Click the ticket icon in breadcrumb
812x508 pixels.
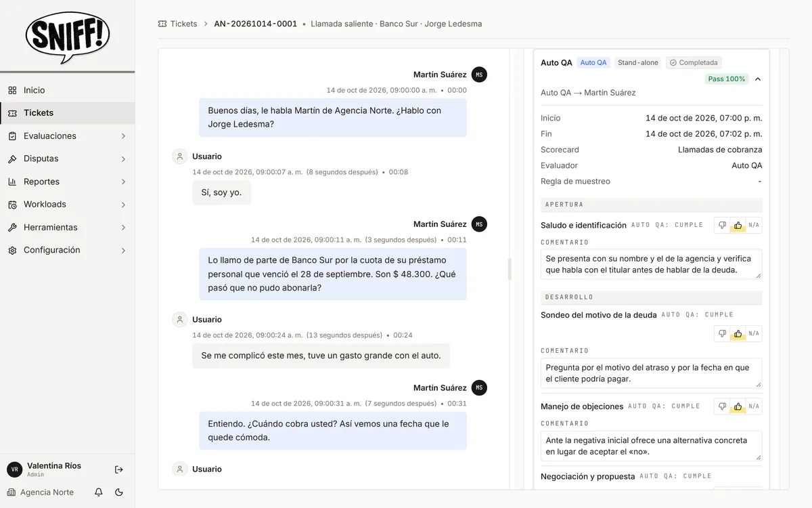pos(162,24)
